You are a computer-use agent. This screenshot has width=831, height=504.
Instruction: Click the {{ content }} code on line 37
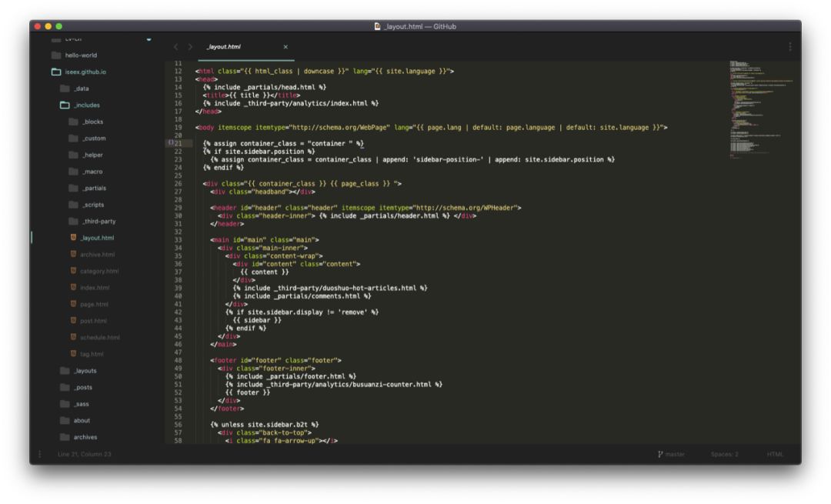265,272
